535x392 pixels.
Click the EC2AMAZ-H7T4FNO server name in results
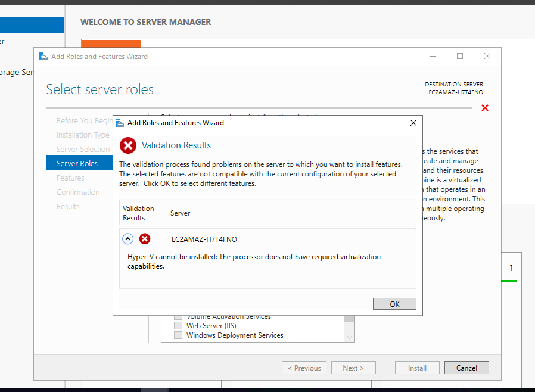tap(204, 239)
